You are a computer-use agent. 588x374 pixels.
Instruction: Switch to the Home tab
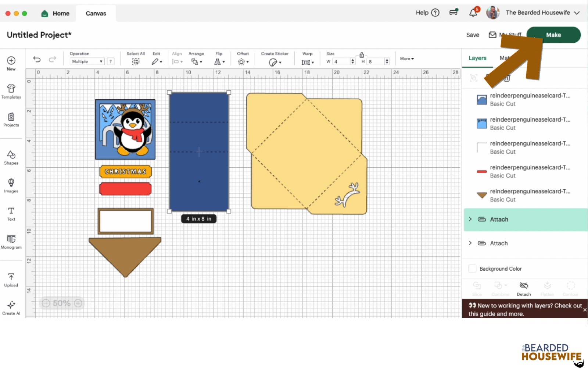click(x=56, y=14)
